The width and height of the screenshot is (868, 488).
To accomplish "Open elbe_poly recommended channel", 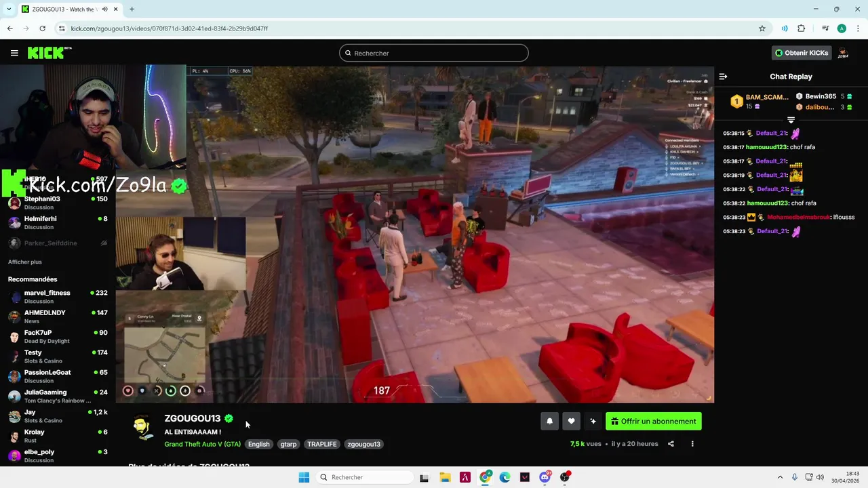I will click(58, 455).
